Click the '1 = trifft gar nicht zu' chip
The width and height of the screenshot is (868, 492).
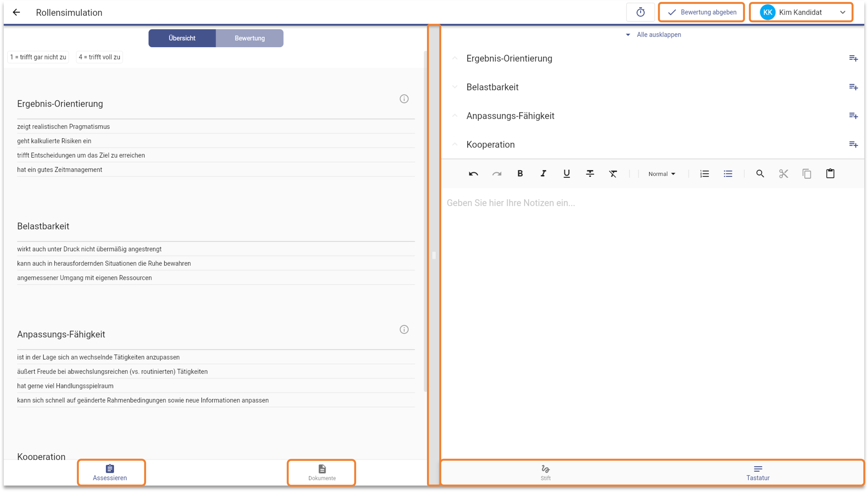(38, 57)
